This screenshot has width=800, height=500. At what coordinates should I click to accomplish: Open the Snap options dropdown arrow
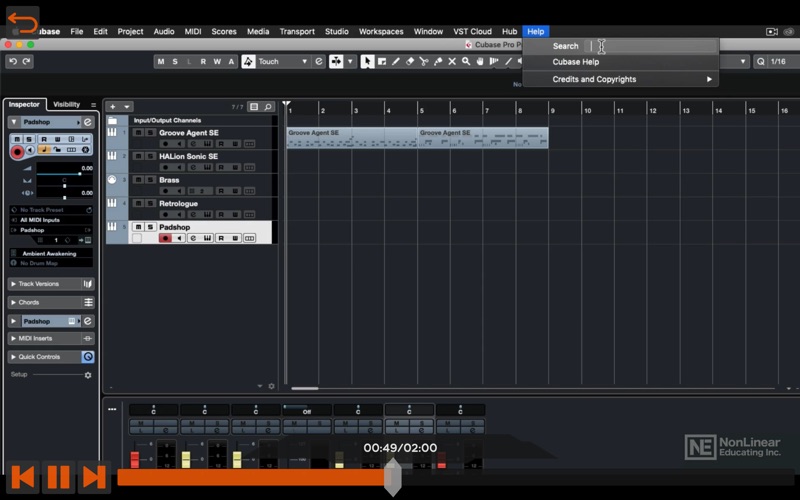coord(350,62)
